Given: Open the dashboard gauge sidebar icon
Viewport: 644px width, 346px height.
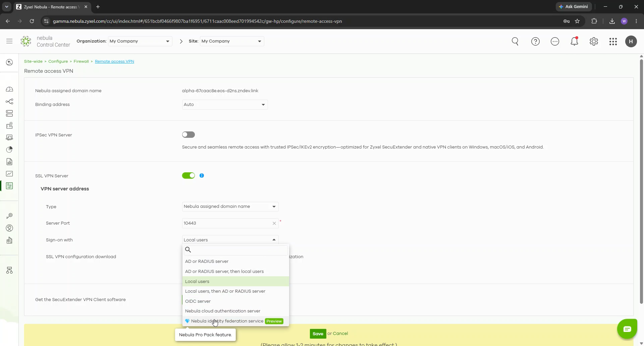Looking at the screenshot, I should 9,89.
